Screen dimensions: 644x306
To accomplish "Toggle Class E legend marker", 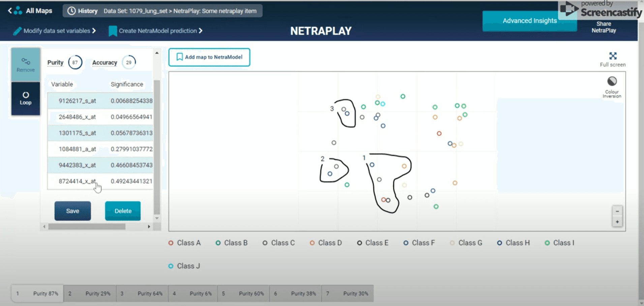I will click(x=360, y=243).
